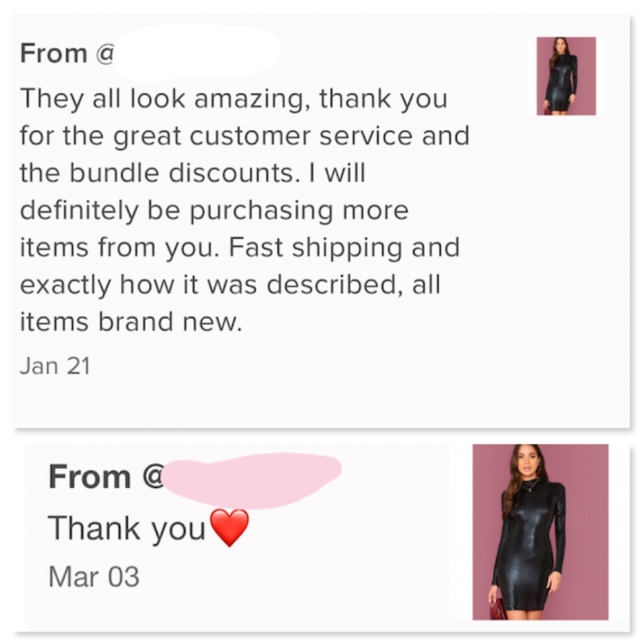Click the text "items brand new."
This screenshot has width=644, height=644.
131,321
